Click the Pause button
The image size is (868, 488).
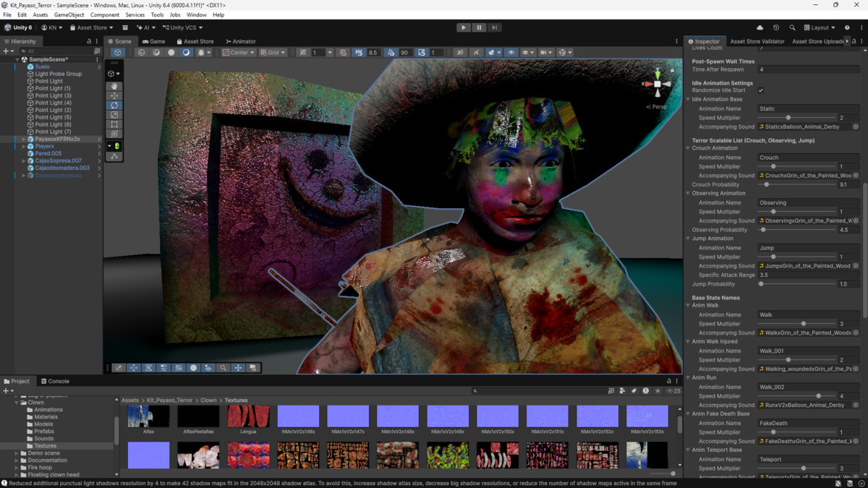point(479,27)
